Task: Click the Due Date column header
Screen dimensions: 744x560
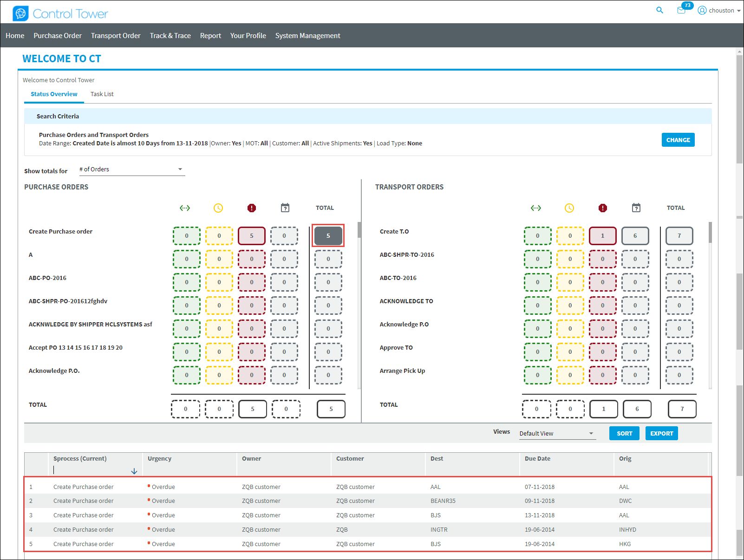Action: (537, 458)
